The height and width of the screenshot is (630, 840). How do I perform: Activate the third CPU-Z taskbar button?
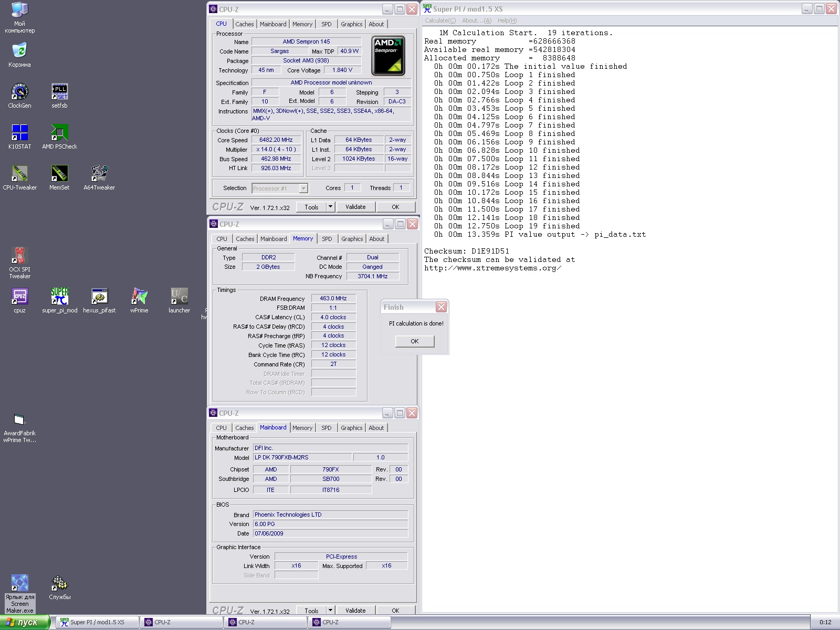349,622
